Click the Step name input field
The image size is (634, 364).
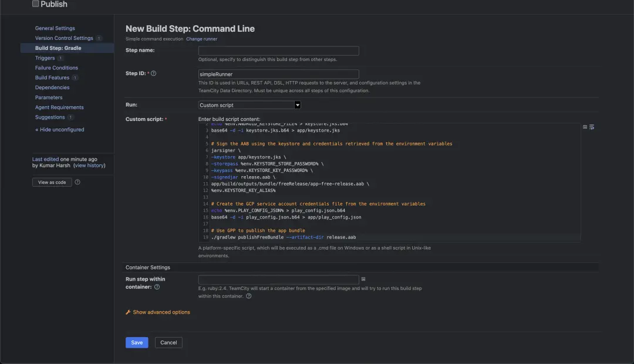click(278, 51)
